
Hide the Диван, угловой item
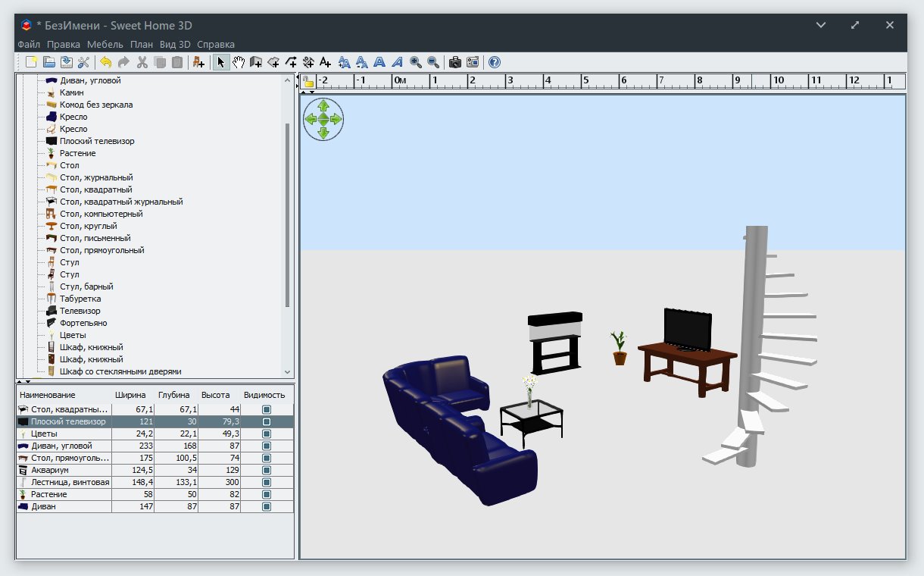pyautogui.click(x=266, y=446)
